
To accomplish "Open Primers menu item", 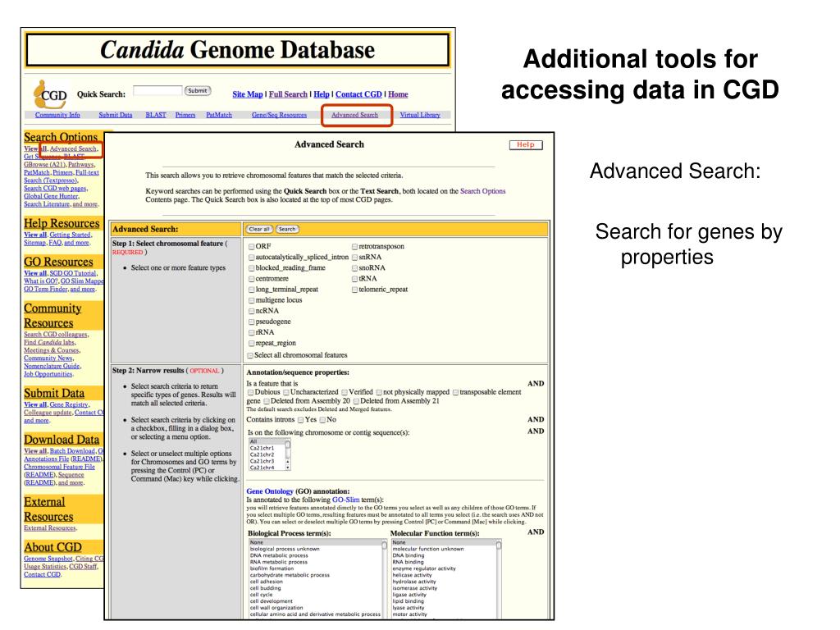I will tap(185, 115).
